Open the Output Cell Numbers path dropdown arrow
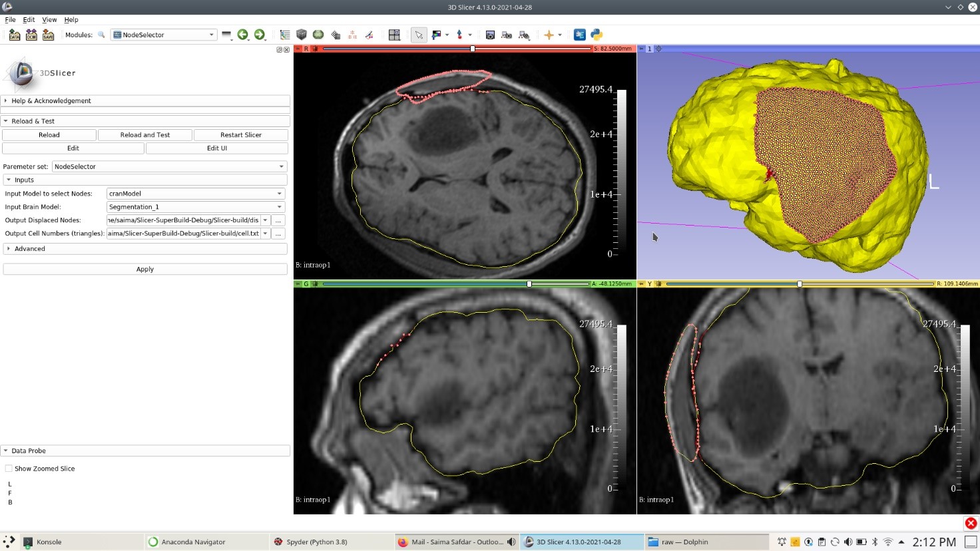 click(x=265, y=234)
